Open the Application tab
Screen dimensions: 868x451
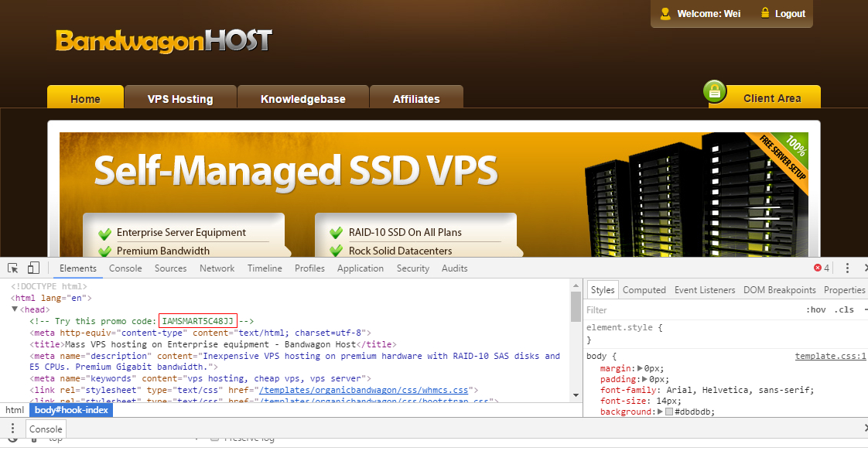click(x=361, y=268)
